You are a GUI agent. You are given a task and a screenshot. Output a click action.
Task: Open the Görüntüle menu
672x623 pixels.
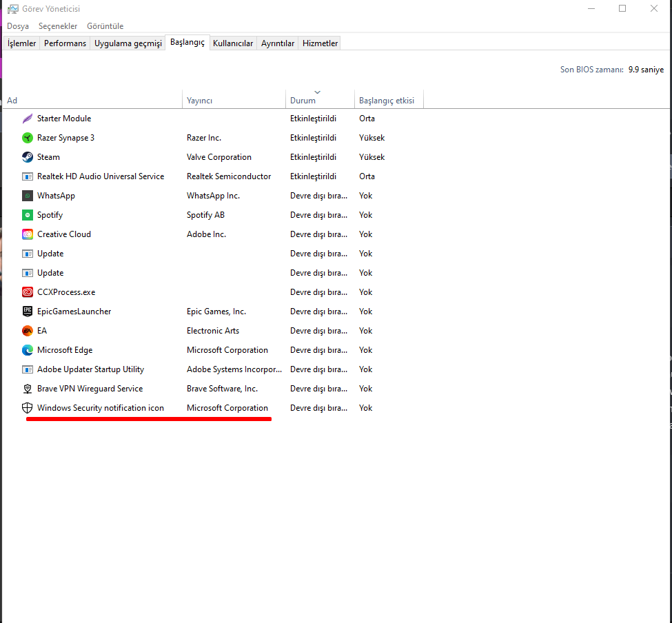tap(105, 26)
